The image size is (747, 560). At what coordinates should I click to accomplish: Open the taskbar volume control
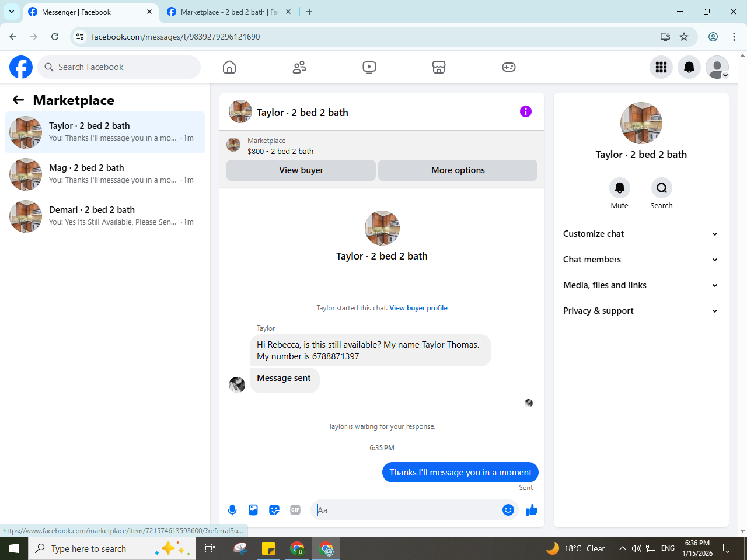[x=637, y=548]
